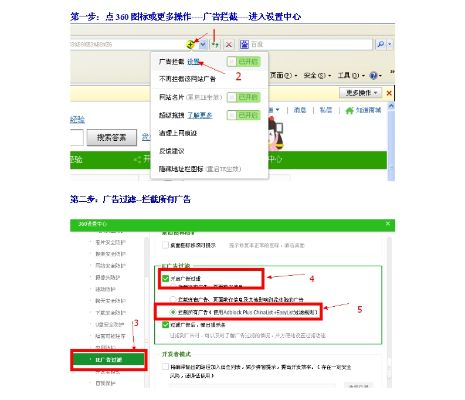The image size is (465, 400).
Task: Open the 私信 link on the page
Action: coord(326,110)
